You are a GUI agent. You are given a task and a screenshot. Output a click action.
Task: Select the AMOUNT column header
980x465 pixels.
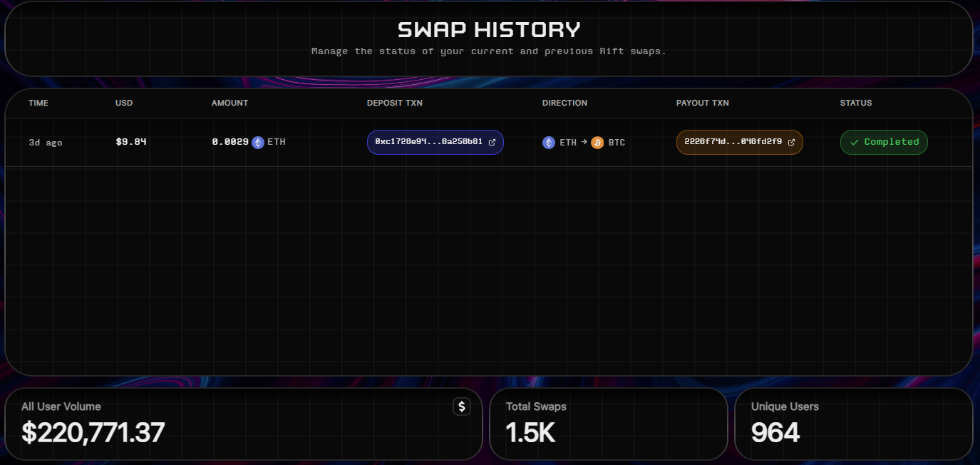coord(229,103)
